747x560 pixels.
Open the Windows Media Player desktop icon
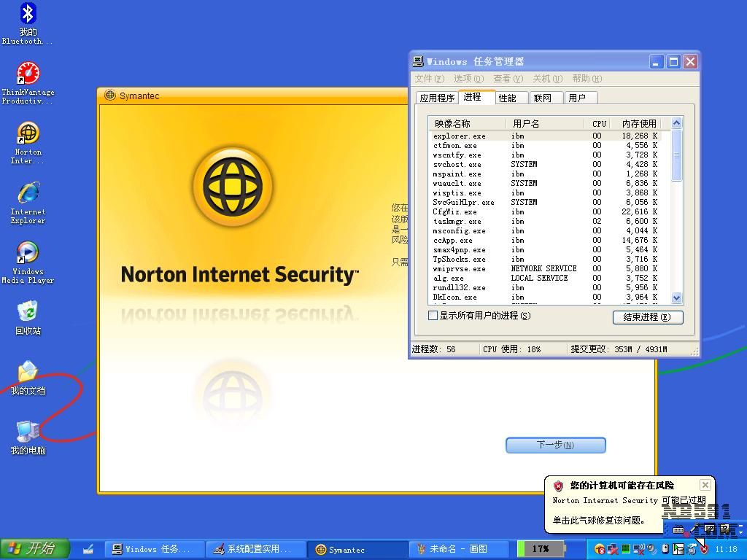(28, 253)
